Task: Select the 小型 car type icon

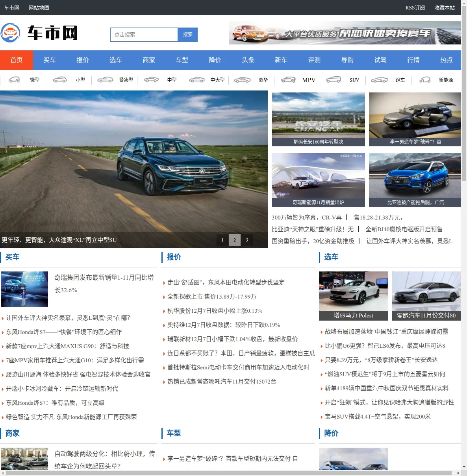Action: tap(60, 80)
